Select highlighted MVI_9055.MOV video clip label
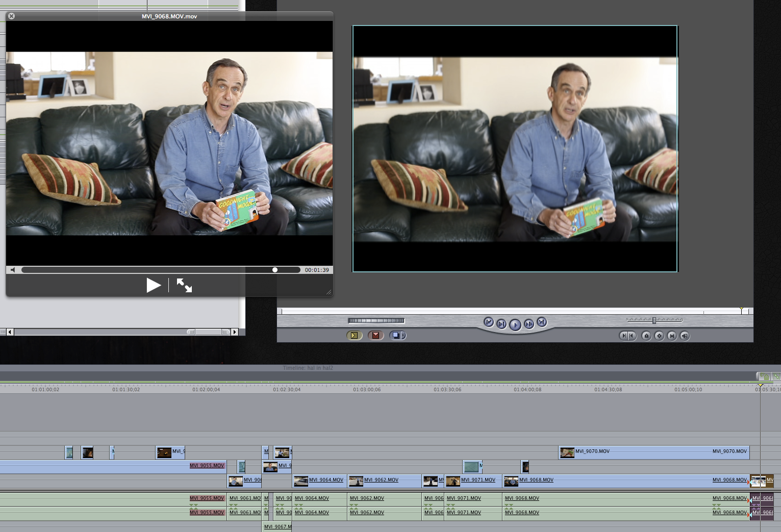 pos(207,466)
